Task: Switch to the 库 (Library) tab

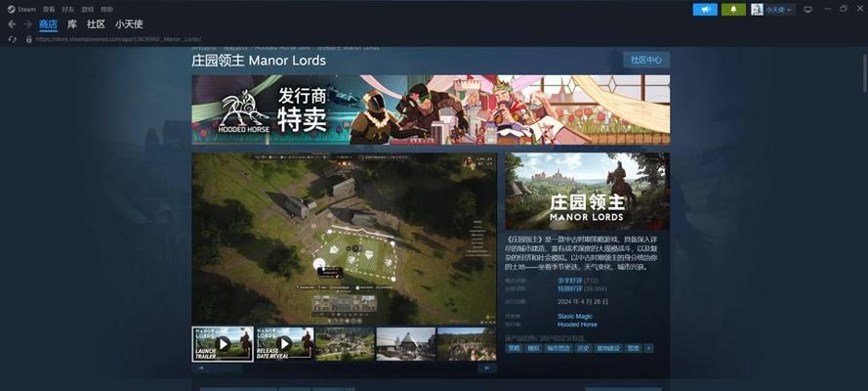Action: (x=72, y=24)
